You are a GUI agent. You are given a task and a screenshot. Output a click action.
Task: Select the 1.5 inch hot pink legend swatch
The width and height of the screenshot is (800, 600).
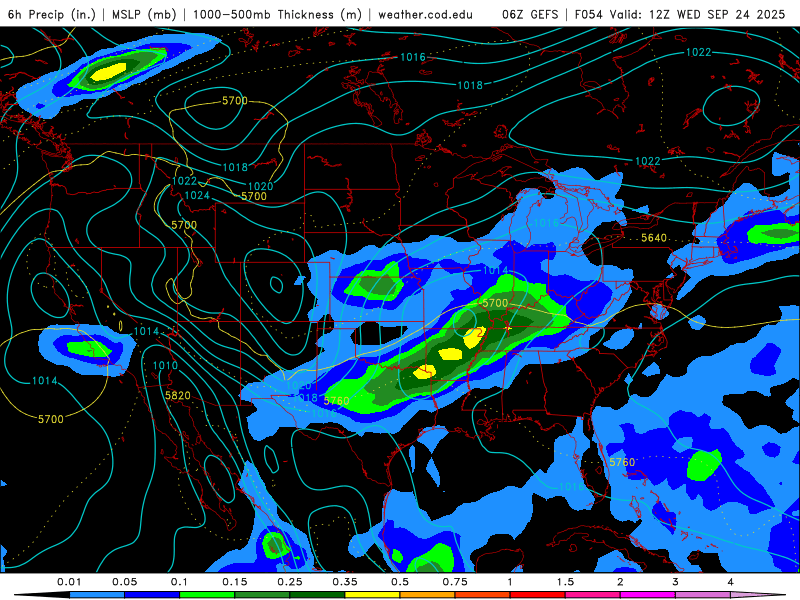pos(593,595)
